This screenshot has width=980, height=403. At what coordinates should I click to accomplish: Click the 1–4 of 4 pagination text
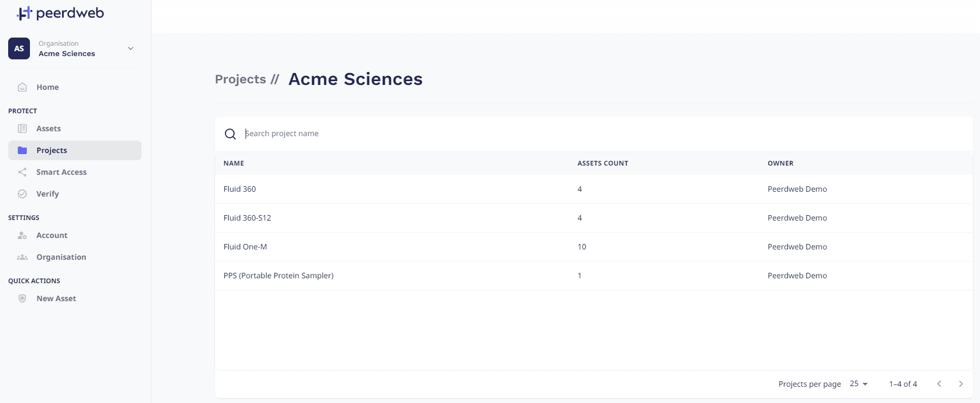[x=903, y=384]
